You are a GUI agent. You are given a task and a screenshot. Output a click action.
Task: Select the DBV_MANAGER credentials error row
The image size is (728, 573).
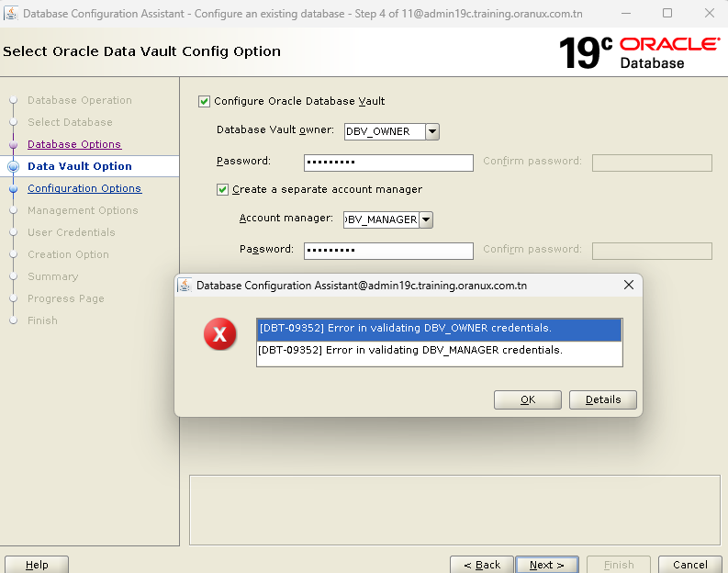[x=438, y=350]
